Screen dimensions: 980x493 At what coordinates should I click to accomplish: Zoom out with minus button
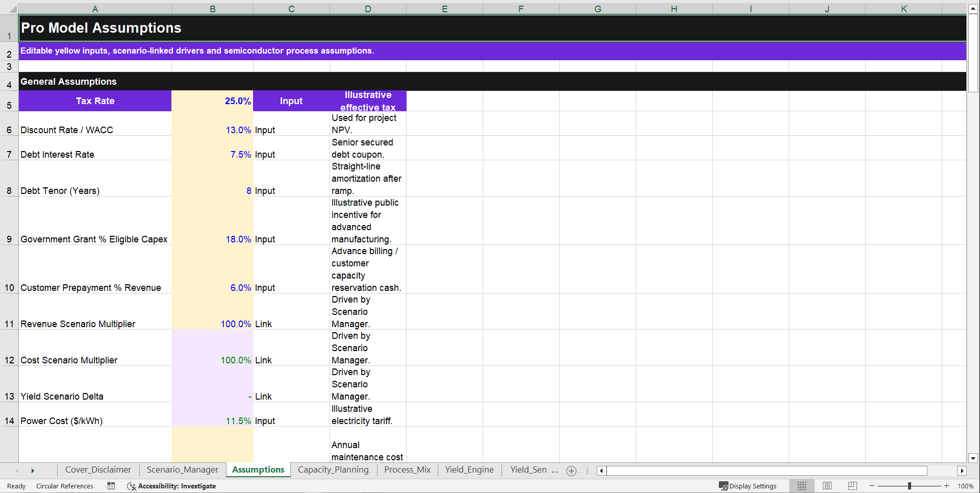(872, 486)
